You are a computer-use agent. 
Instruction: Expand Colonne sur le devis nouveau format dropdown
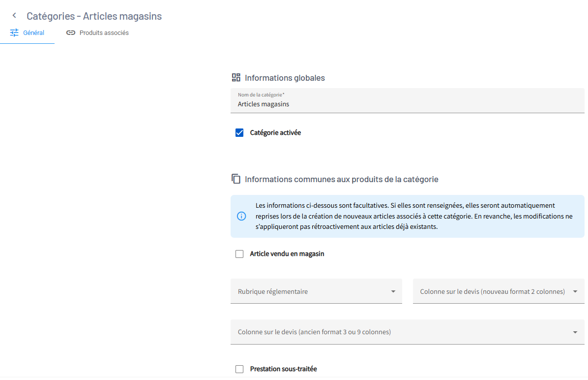(499, 291)
